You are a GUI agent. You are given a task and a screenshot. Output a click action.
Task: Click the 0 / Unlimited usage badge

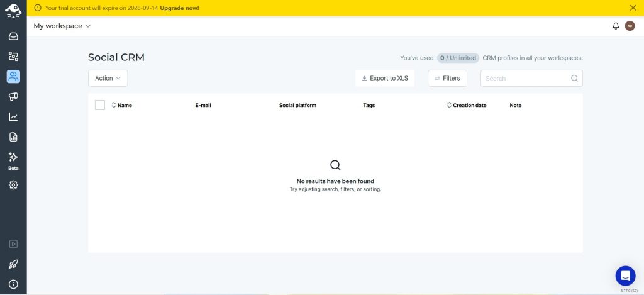coord(458,58)
